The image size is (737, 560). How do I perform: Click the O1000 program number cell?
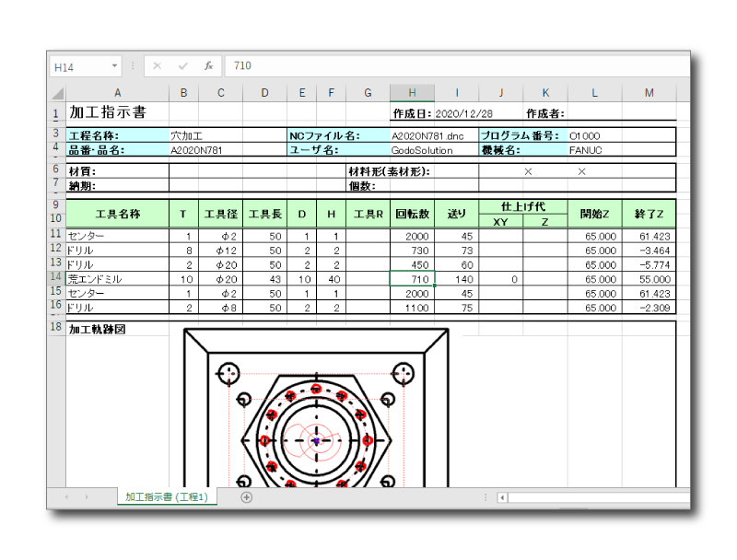click(621, 135)
